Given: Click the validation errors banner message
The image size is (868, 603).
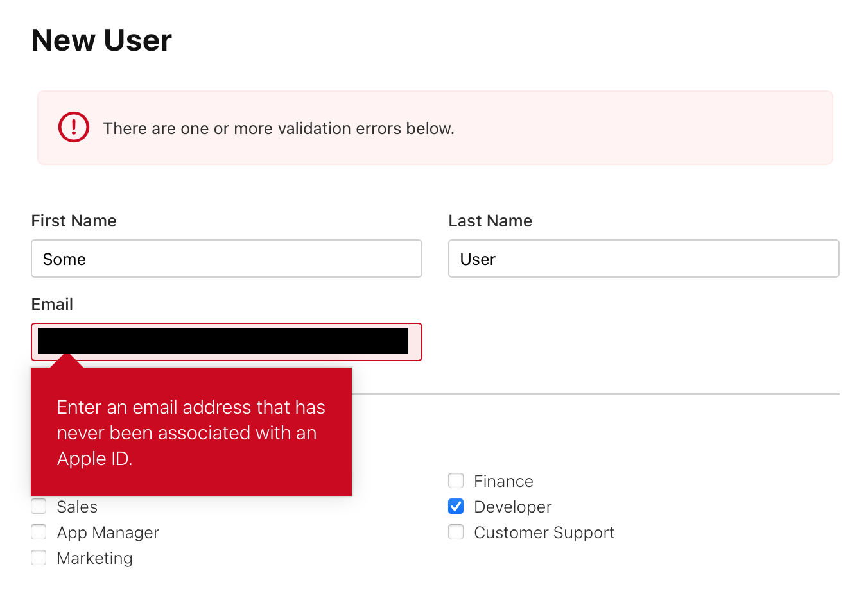Looking at the screenshot, I should click(x=279, y=128).
